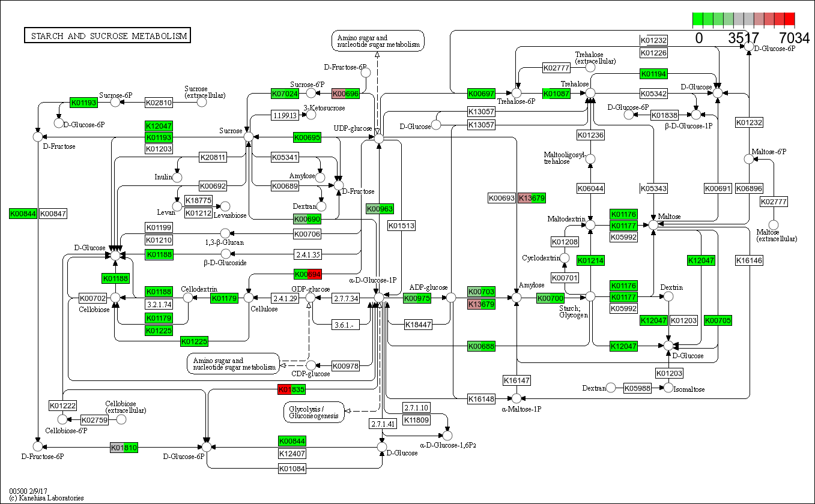Select the Maltose compound circle
The image size is (815, 504).
click(x=653, y=224)
